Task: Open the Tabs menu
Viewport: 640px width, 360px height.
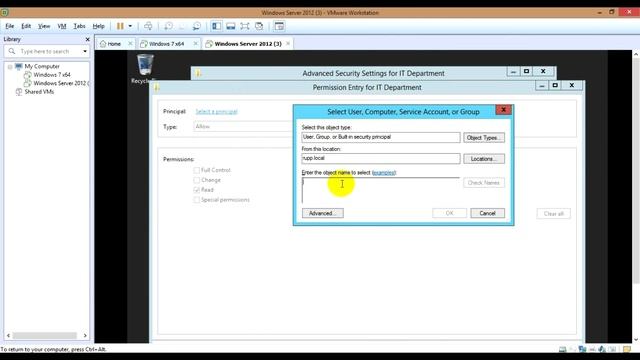Action: coord(79,26)
